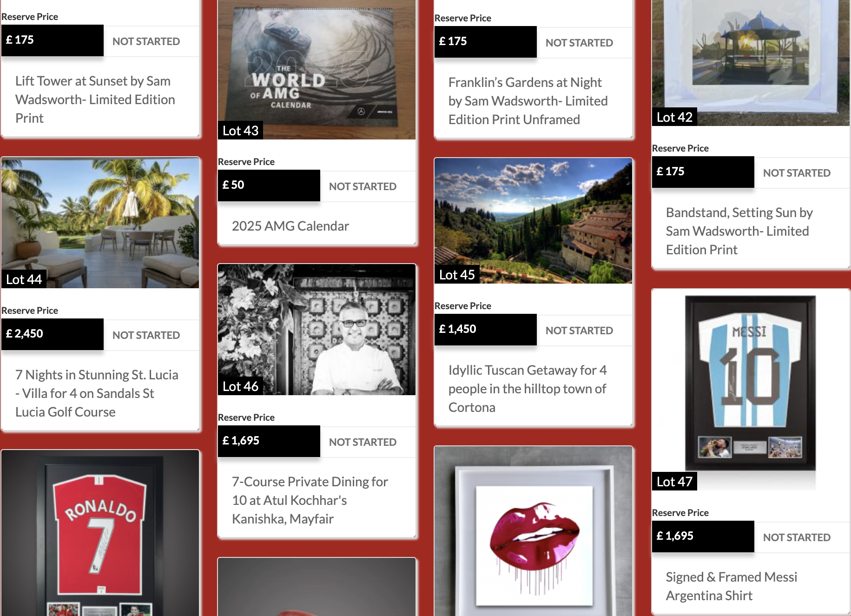Click the World of AMG calendar image

pyautogui.click(x=317, y=70)
